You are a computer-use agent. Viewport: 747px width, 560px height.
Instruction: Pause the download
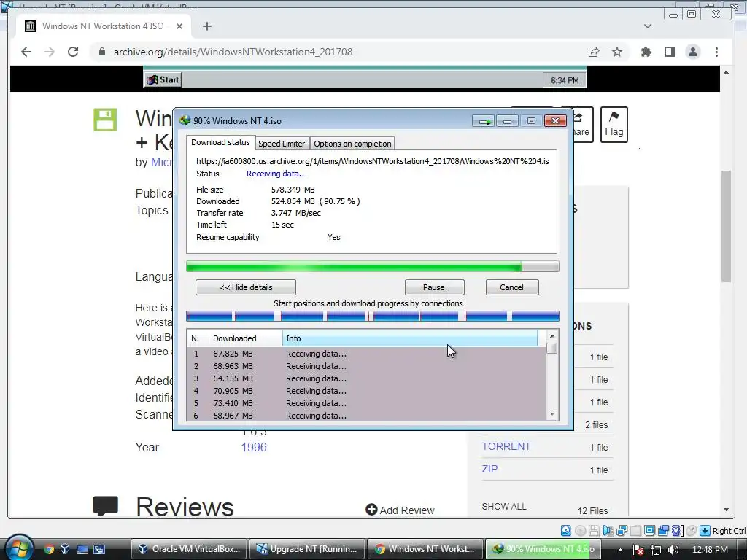click(x=434, y=287)
